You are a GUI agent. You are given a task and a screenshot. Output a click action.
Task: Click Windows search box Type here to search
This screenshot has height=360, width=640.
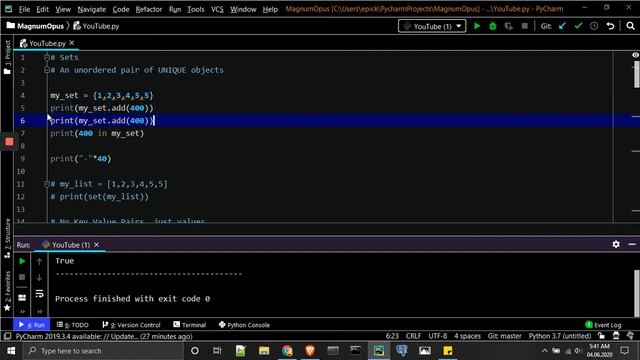coord(103,351)
